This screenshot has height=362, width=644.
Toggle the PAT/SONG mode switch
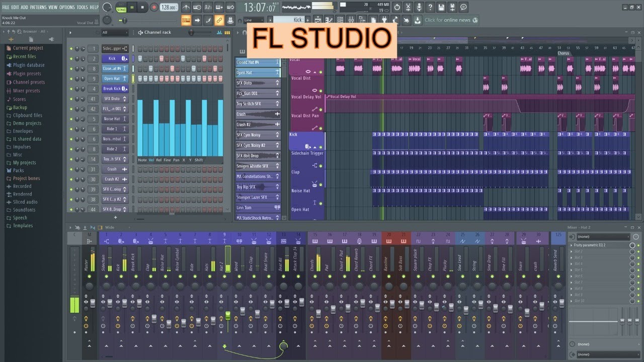[x=121, y=8]
